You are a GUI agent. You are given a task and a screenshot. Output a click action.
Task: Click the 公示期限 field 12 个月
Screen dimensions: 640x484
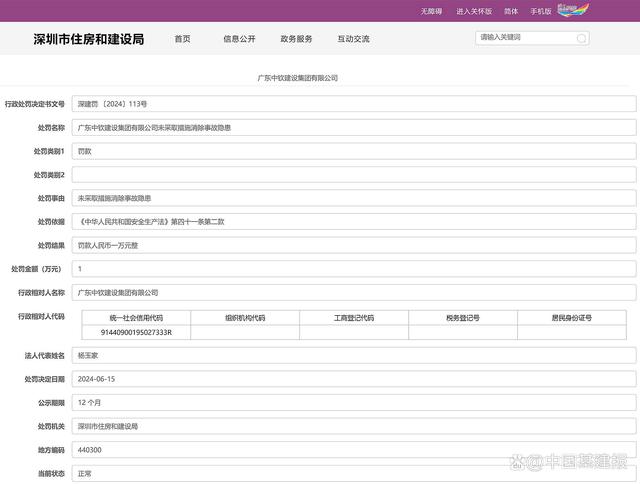pyautogui.click(x=354, y=403)
